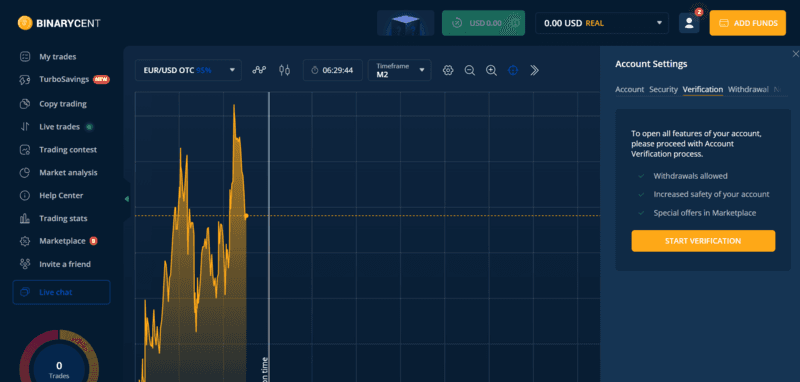Viewport: 800px width, 382px height.
Task: Click the TurboSavings piggy bank icon
Action: tap(24, 80)
